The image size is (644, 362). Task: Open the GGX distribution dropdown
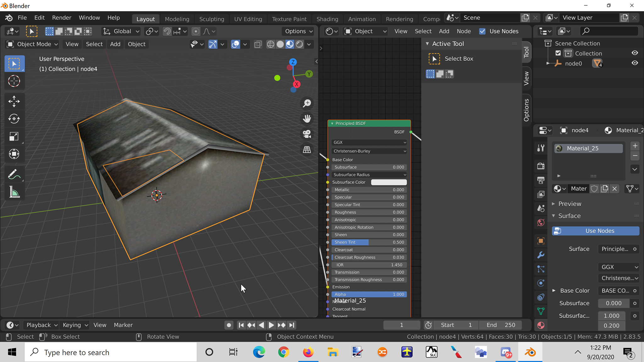pos(369,142)
